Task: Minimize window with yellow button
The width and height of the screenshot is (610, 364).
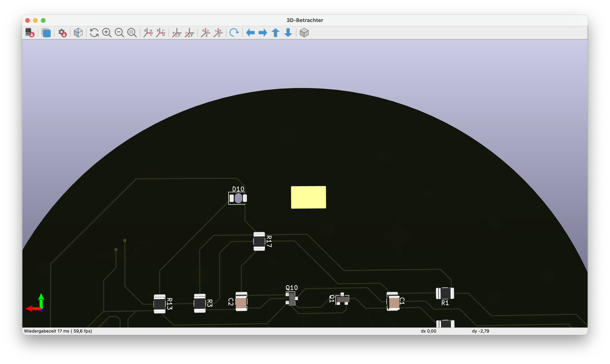Action: [x=36, y=20]
